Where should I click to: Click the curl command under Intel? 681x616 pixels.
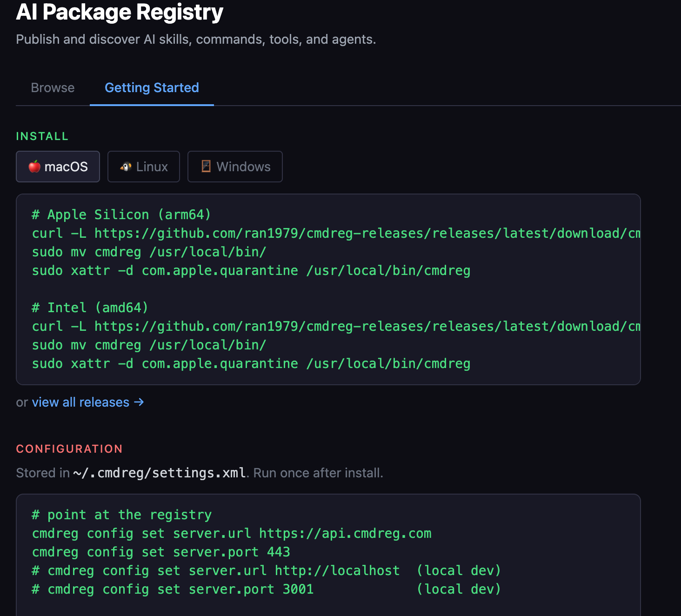(336, 326)
